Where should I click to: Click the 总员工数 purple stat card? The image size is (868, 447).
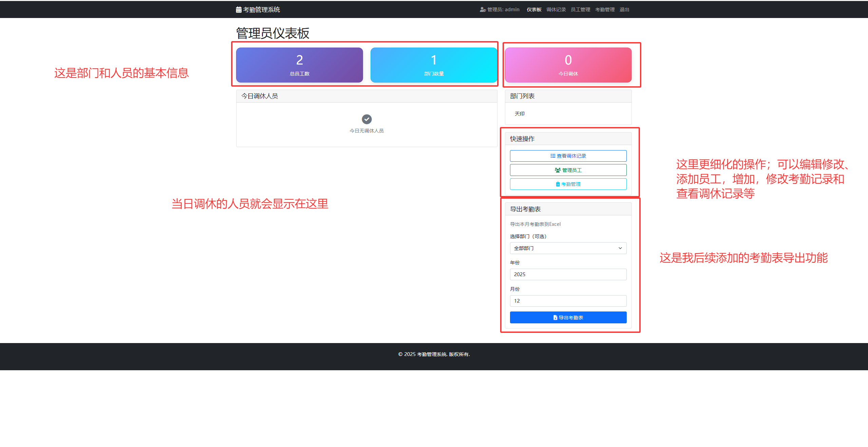(299, 65)
